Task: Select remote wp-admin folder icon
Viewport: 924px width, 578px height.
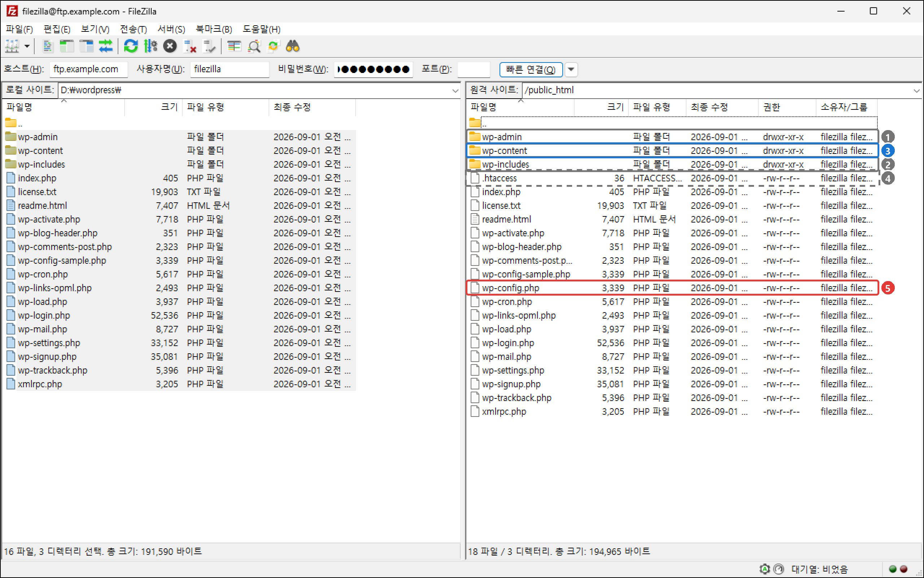Action: pyautogui.click(x=475, y=137)
